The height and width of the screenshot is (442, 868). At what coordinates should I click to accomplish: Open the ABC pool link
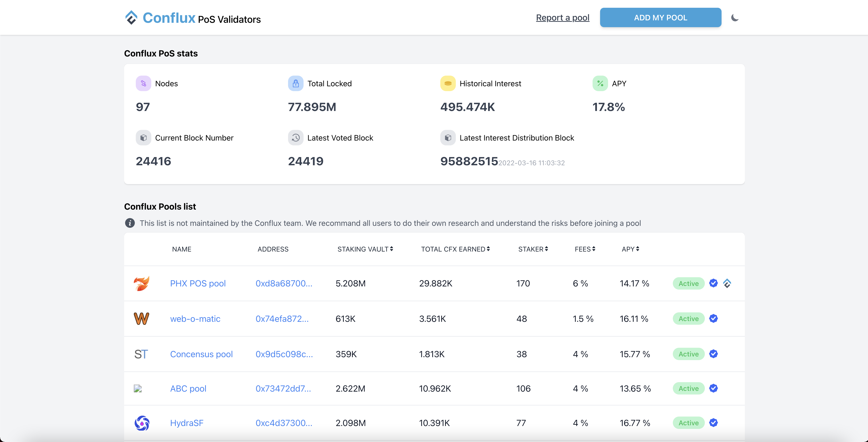188,388
